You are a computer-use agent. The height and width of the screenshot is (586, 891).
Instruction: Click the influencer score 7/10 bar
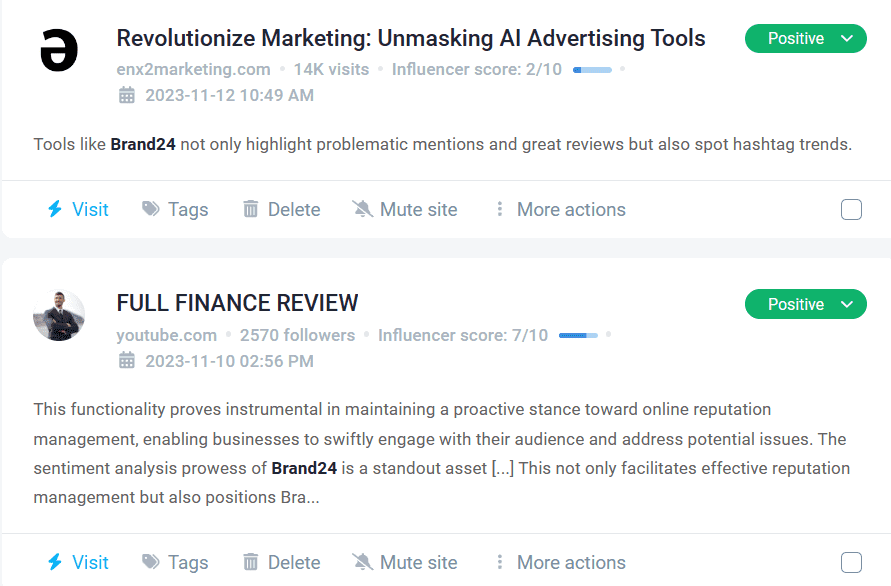click(x=578, y=335)
